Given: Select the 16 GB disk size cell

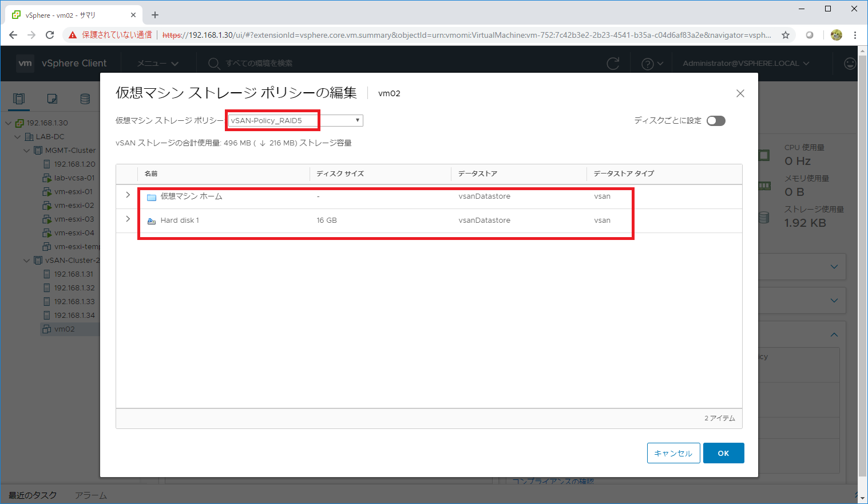Looking at the screenshot, I should point(327,220).
